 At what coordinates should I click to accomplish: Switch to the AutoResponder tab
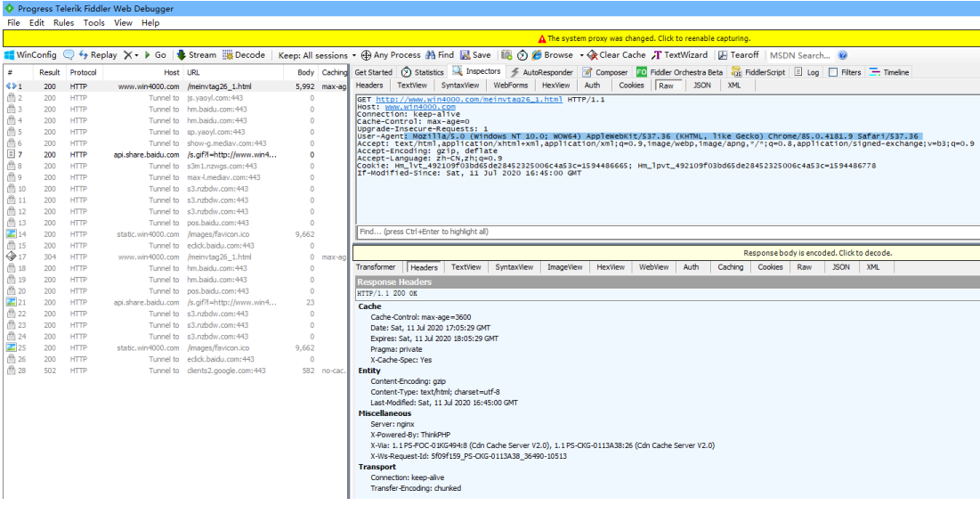(541, 72)
